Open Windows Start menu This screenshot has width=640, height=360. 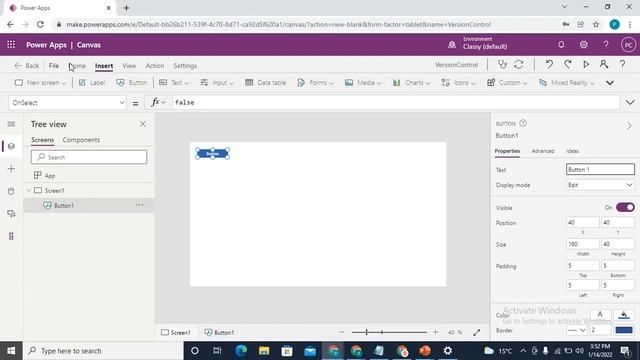click(x=11, y=351)
